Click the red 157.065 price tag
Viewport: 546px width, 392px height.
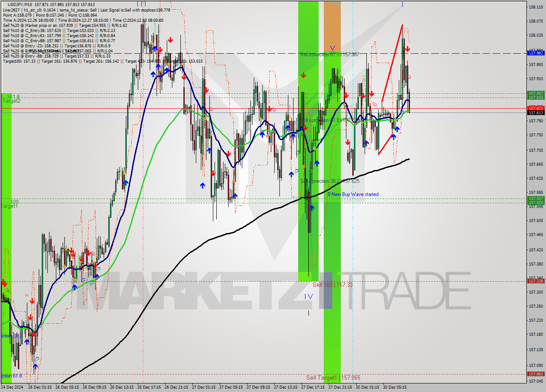point(536,374)
